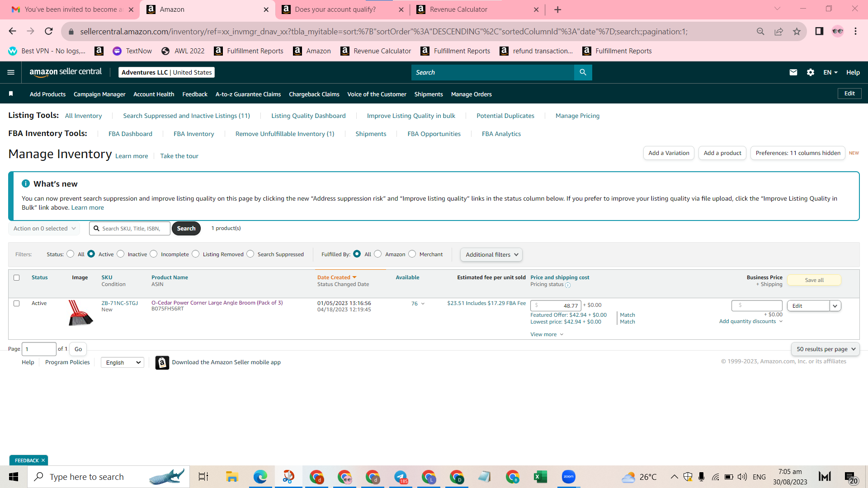Open the FBA Dashboard link

click(130, 134)
